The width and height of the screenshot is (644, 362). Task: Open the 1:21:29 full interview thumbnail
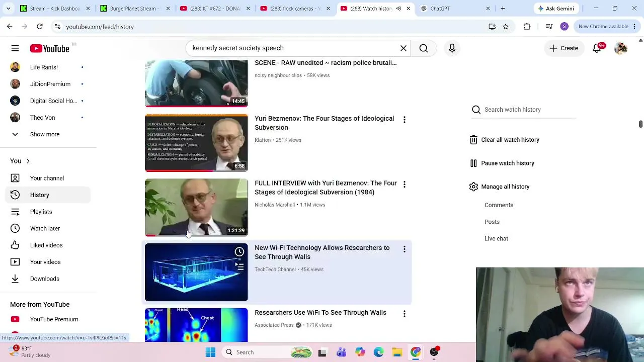(196, 208)
